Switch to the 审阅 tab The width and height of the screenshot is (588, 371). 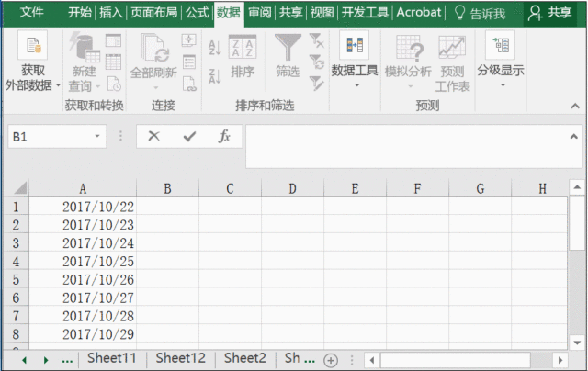[x=259, y=13]
